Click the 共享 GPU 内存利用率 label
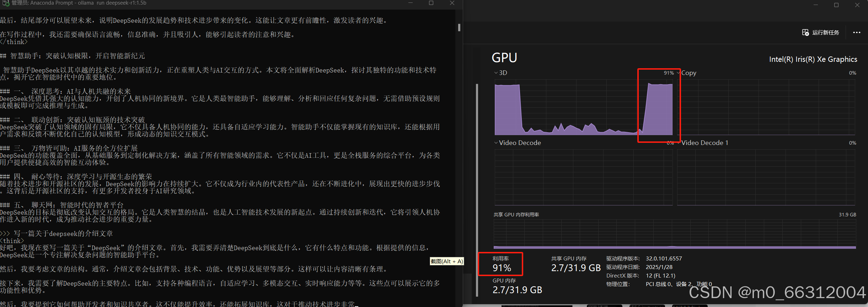868x307 pixels. [x=516, y=215]
